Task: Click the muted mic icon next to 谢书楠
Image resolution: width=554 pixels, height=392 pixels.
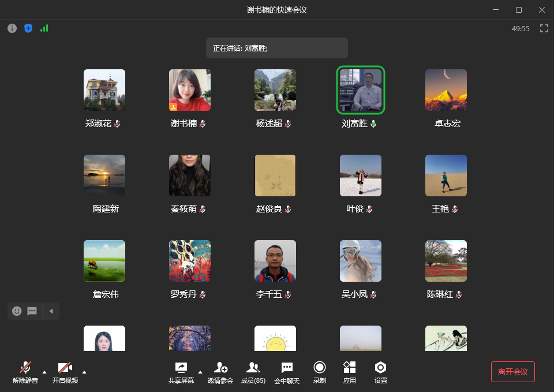Action: click(203, 124)
